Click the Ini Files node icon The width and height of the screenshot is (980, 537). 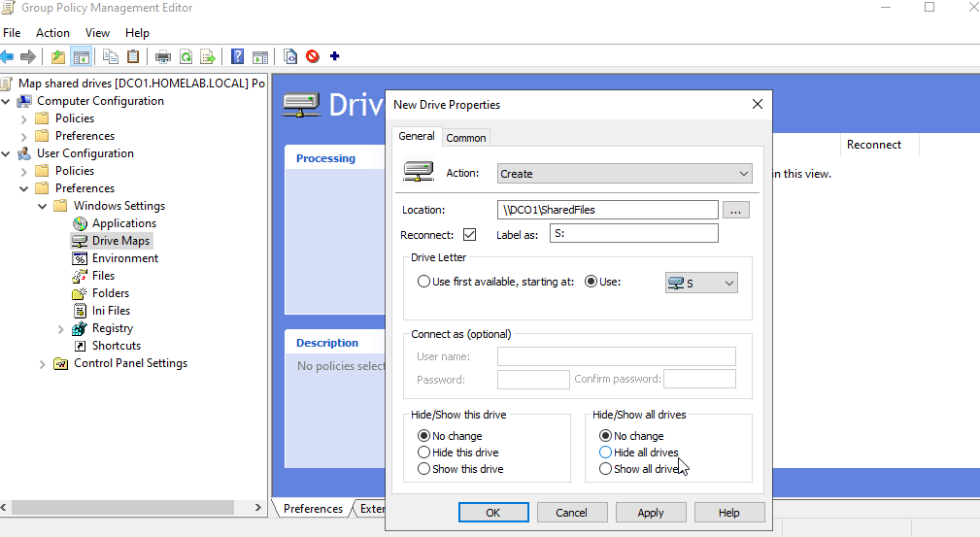coord(80,311)
